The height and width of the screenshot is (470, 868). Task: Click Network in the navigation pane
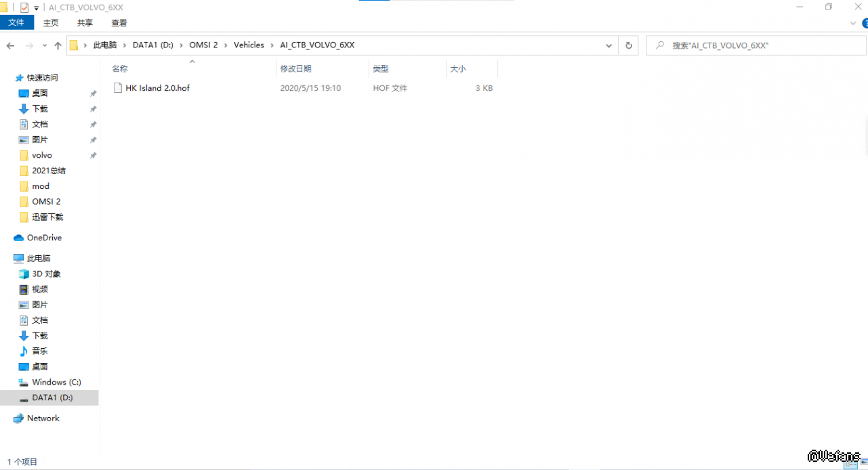pos(43,419)
